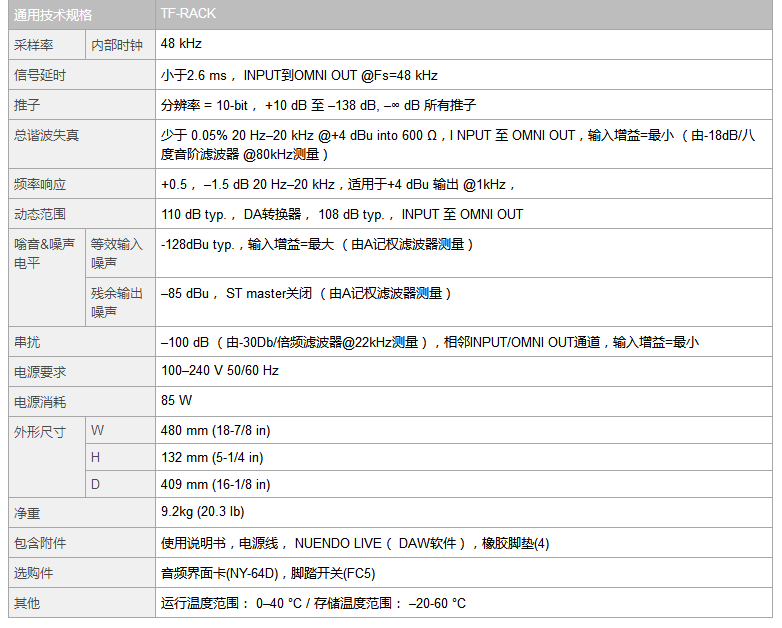782x628 pixels.
Task: Click the 'H' dimension label
Action: [95, 457]
